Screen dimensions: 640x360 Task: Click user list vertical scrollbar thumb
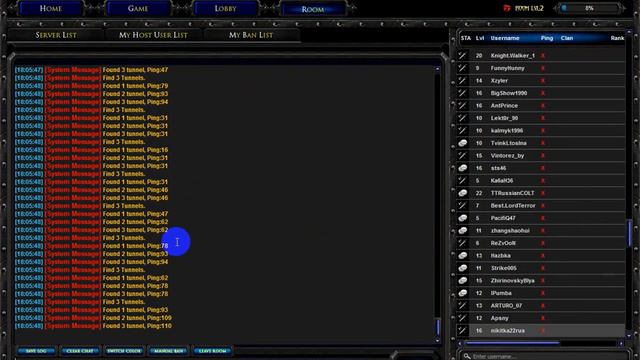630,233
